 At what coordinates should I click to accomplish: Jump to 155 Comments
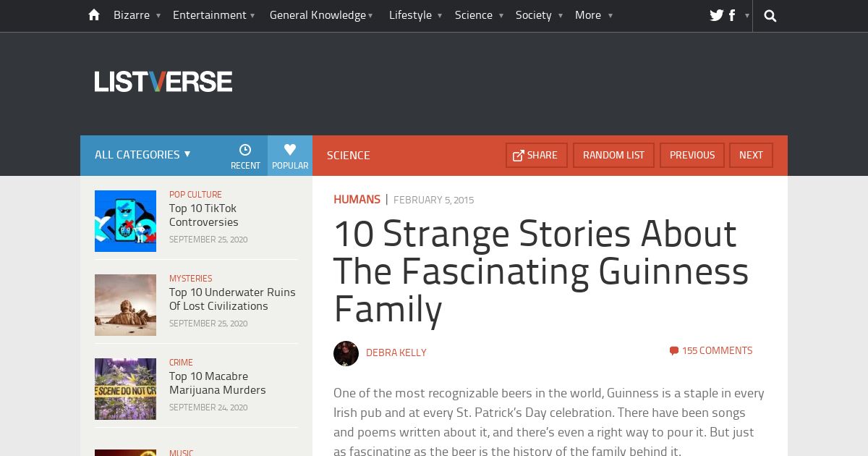717,350
